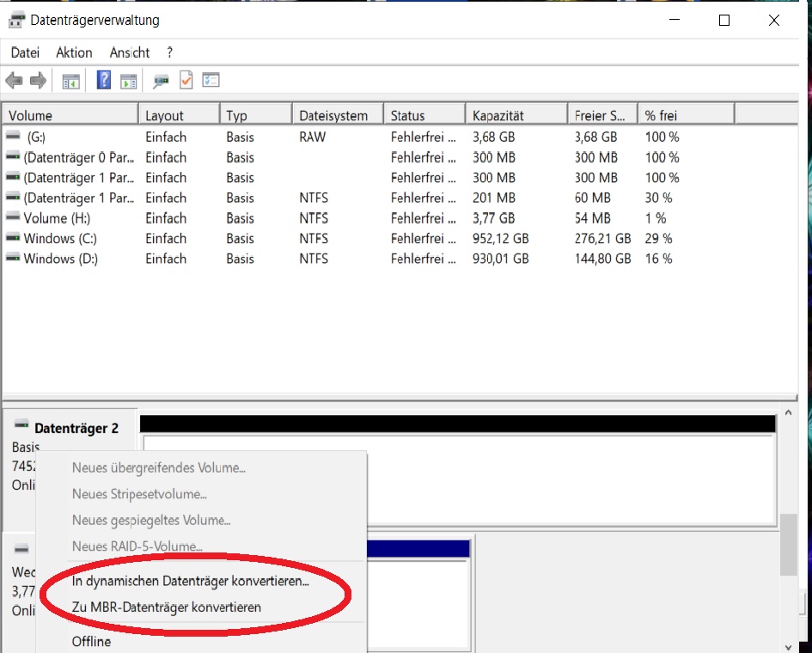
Task: Toggle the console tree pane icon
Action: 70,82
